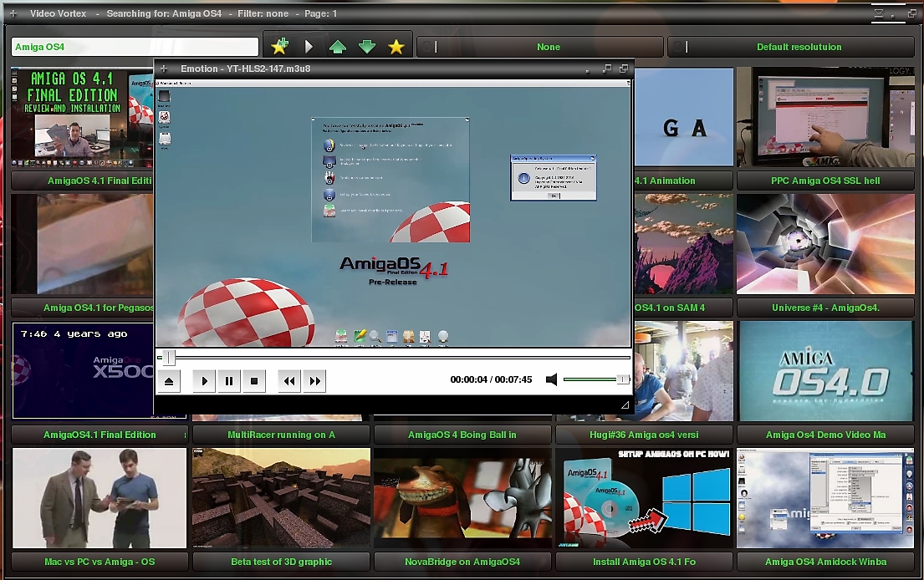Click the green up arrow toolbar icon
The width and height of the screenshot is (924, 580).
tap(338, 47)
